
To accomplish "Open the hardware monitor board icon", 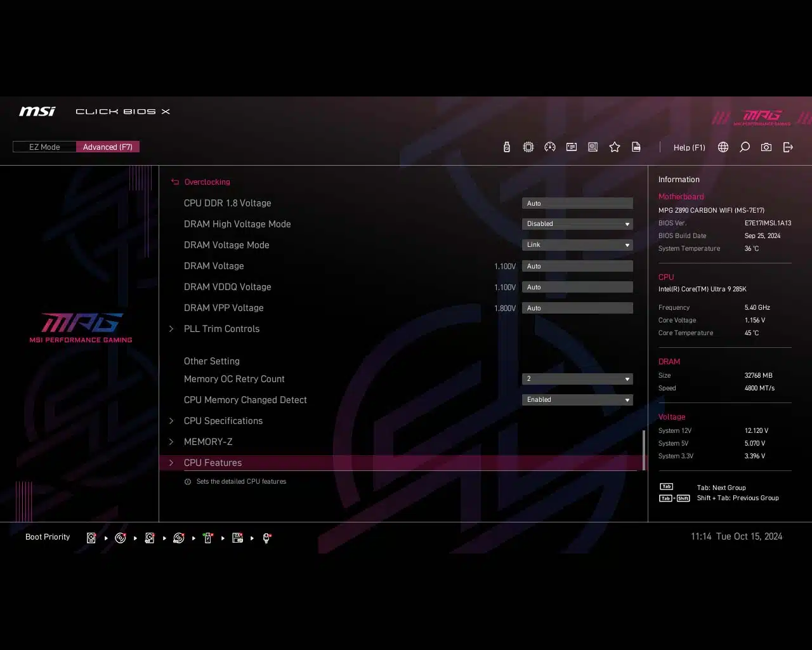I will point(593,147).
